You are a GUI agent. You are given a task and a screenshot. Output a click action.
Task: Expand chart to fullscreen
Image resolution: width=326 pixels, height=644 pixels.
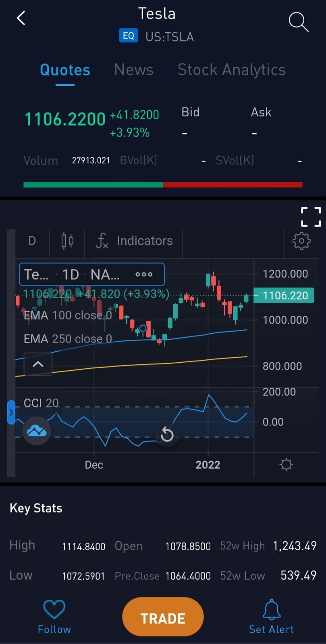pos(311,217)
